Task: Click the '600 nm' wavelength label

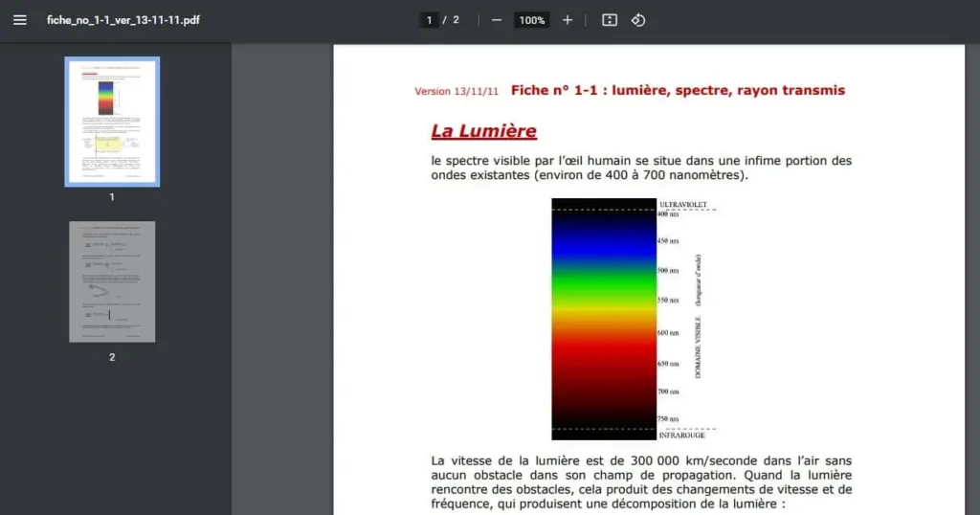Action: [x=668, y=333]
